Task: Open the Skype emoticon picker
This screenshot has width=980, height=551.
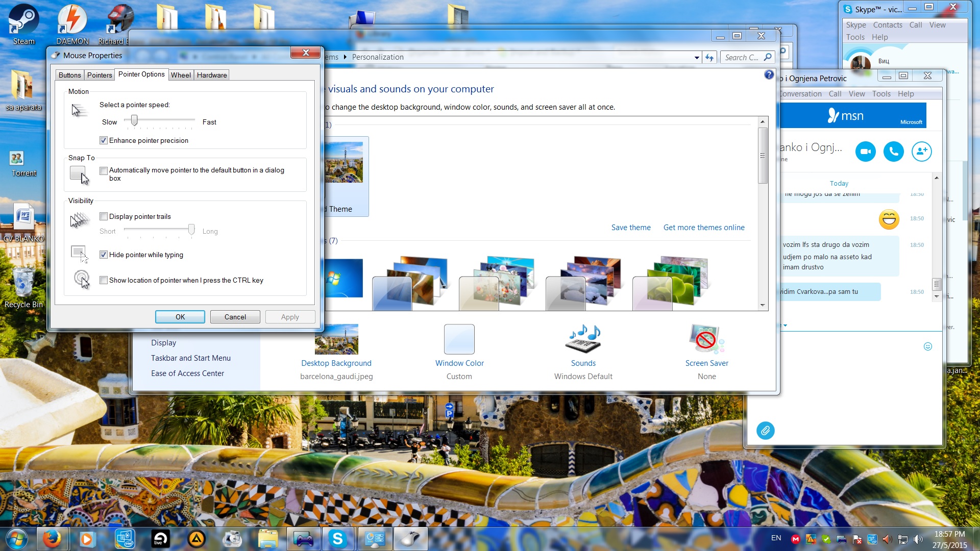Action: tap(928, 346)
